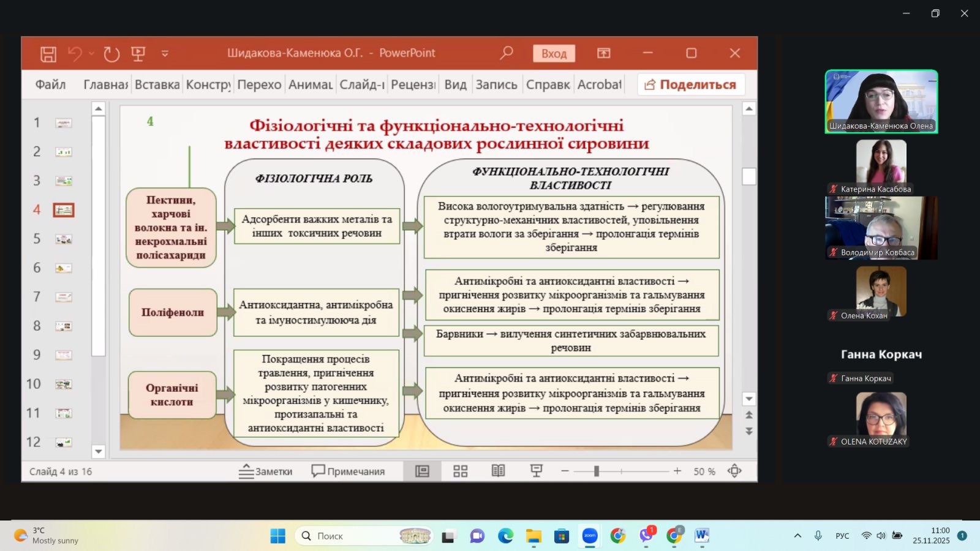Open the Файл menu

coord(50,84)
